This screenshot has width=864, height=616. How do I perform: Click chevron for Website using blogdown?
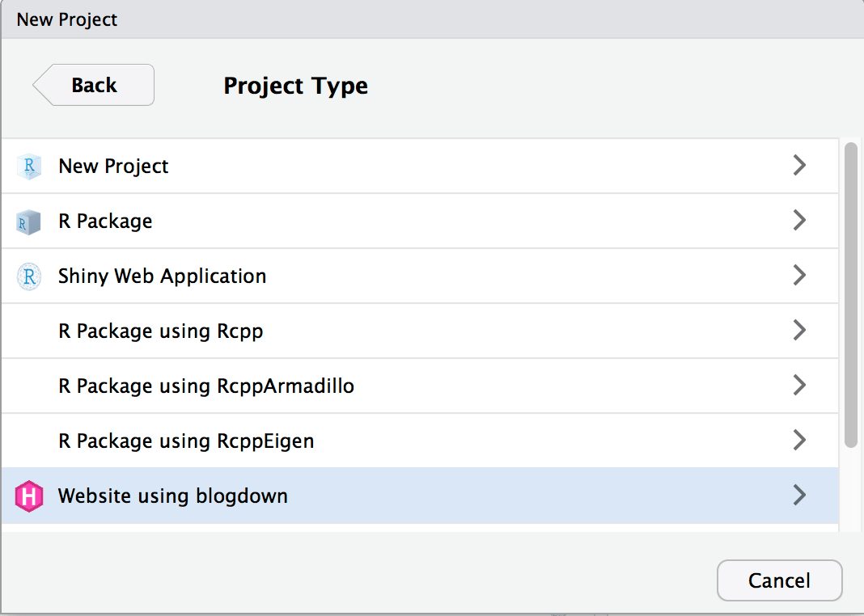799,495
